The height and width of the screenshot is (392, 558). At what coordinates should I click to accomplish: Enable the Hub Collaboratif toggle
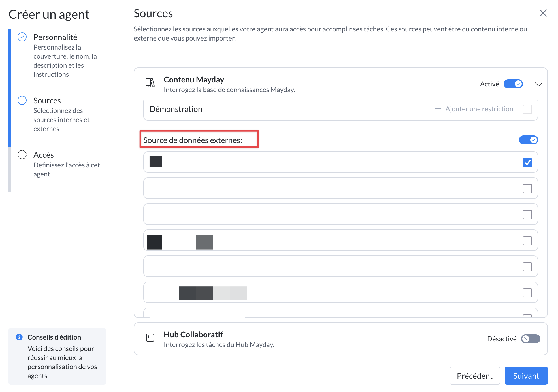pyautogui.click(x=531, y=339)
